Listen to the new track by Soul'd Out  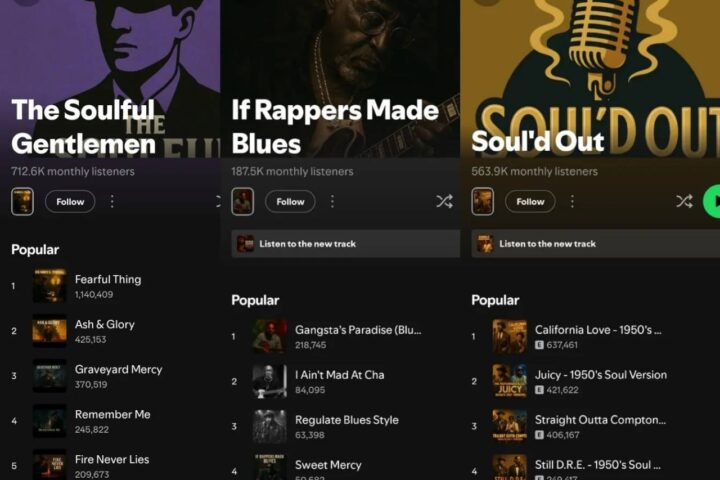(596, 244)
